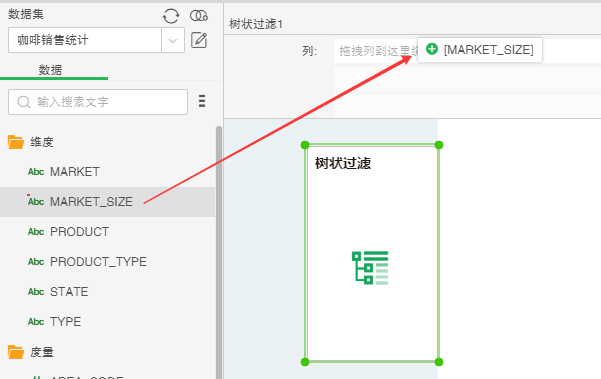The width and height of the screenshot is (601, 379).
Task: Select the 树状过滤1 component tab
Action: 256,24
